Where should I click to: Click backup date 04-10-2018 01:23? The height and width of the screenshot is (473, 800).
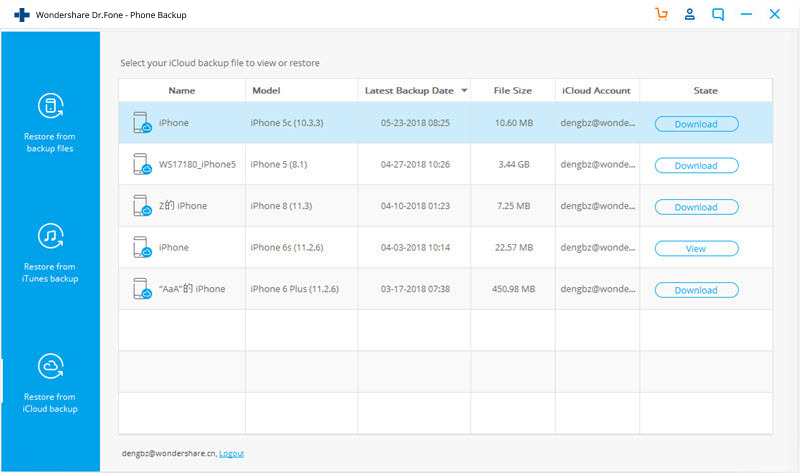pos(415,206)
